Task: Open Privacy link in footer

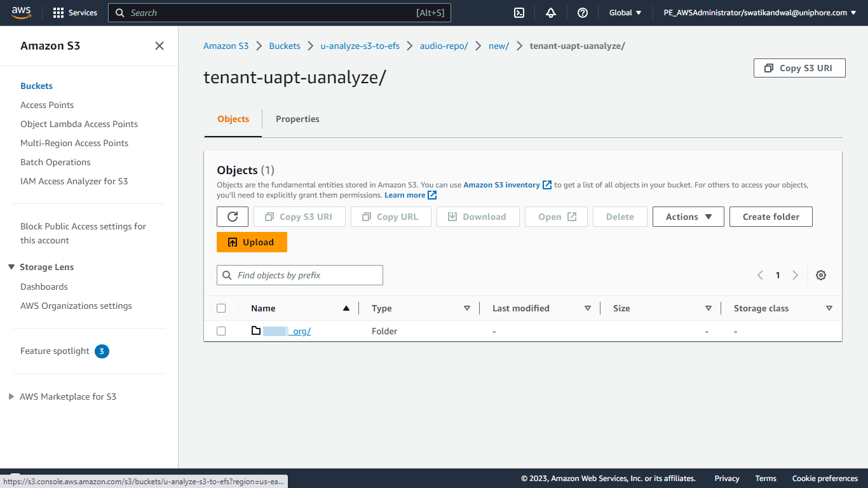Action: click(727, 478)
